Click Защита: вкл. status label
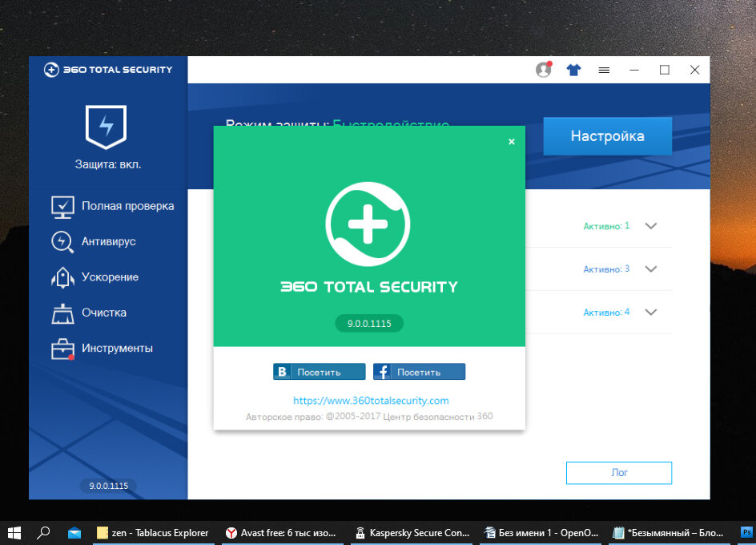This screenshot has height=545, width=756. [108, 164]
